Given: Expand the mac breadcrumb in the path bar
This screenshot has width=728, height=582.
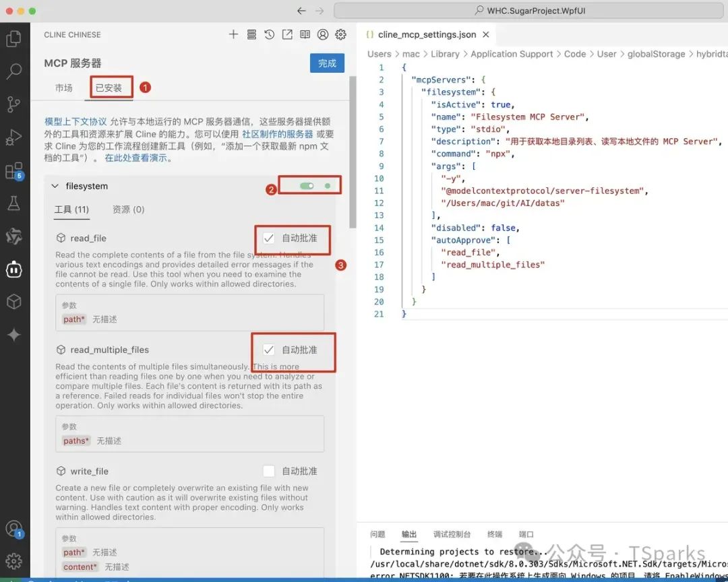Looking at the screenshot, I should [412, 54].
